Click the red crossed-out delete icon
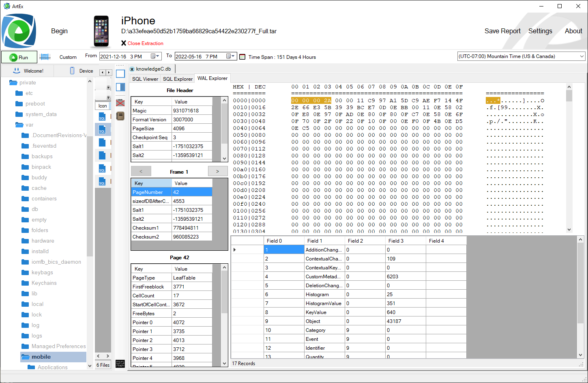Screen dimensions: 588x383 pos(120,103)
